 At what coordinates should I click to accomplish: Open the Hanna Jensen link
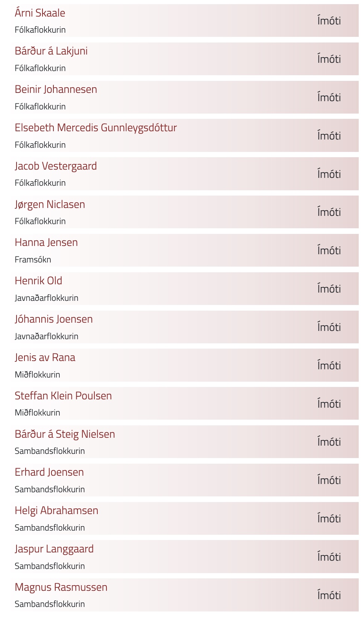(46, 242)
